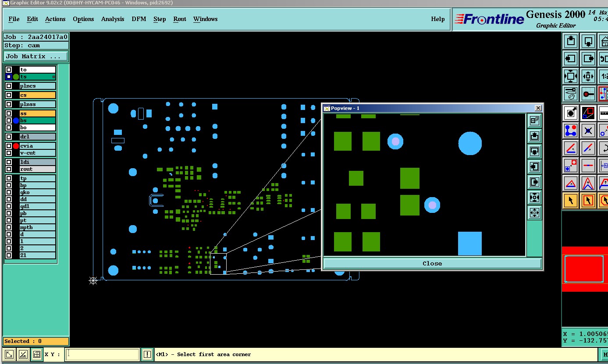Select layer name plncs in layer list
This screenshot has height=364, width=608.
point(38,86)
